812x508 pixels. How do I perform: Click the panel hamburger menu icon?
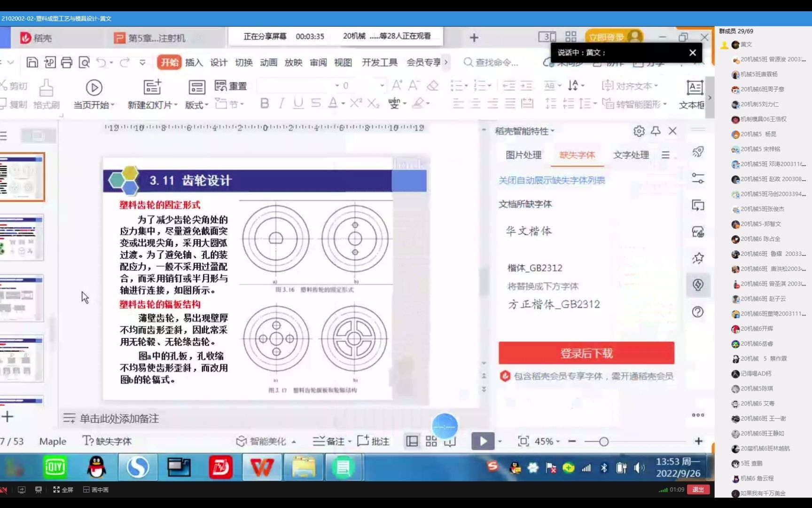[x=665, y=155]
